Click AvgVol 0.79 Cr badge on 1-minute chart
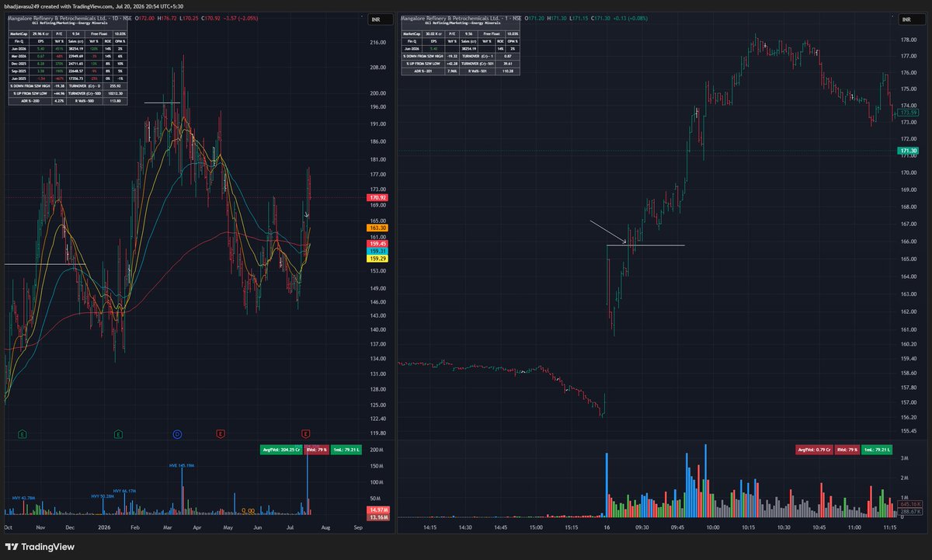This screenshot has height=560, width=932. 813,449
